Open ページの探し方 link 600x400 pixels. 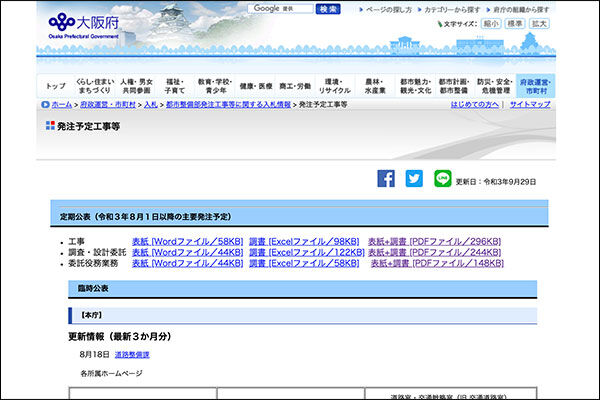click(x=388, y=10)
